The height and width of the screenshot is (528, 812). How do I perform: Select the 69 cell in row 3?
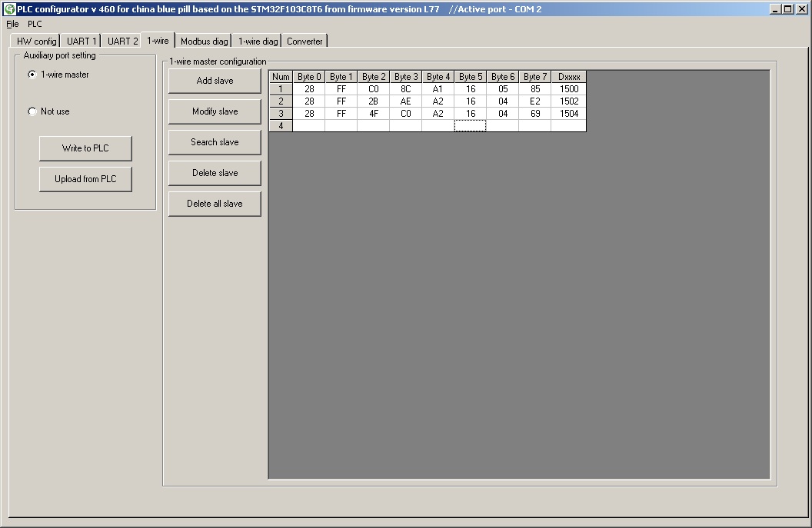[x=535, y=114]
